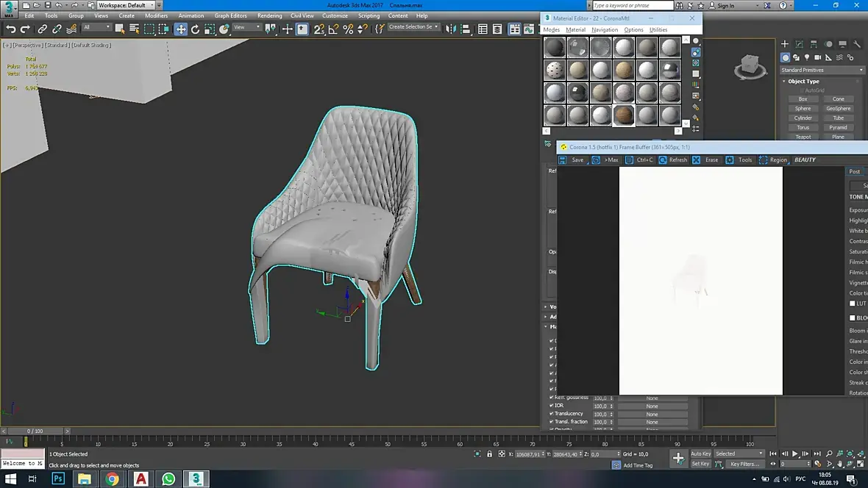Click the Teapot primitive button
The width and height of the screenshot is (868, 488).
(803, 137)
